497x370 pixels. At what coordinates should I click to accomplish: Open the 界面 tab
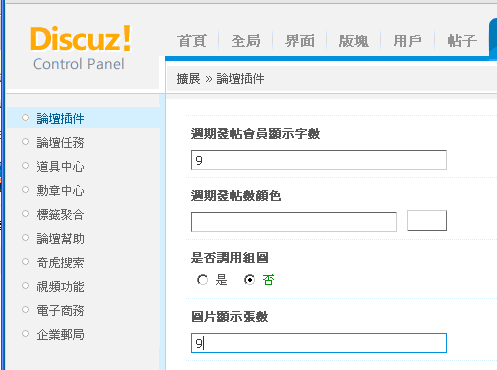[300, 41]
